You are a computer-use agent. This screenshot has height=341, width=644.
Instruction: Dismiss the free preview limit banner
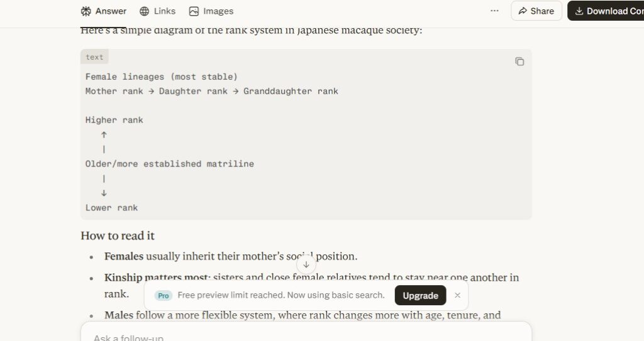[458, 295]
